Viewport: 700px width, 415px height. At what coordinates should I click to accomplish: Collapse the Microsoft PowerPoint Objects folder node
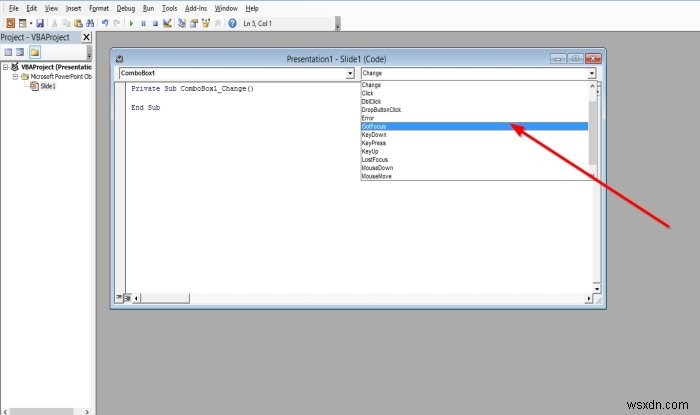[x=16, y=77]
